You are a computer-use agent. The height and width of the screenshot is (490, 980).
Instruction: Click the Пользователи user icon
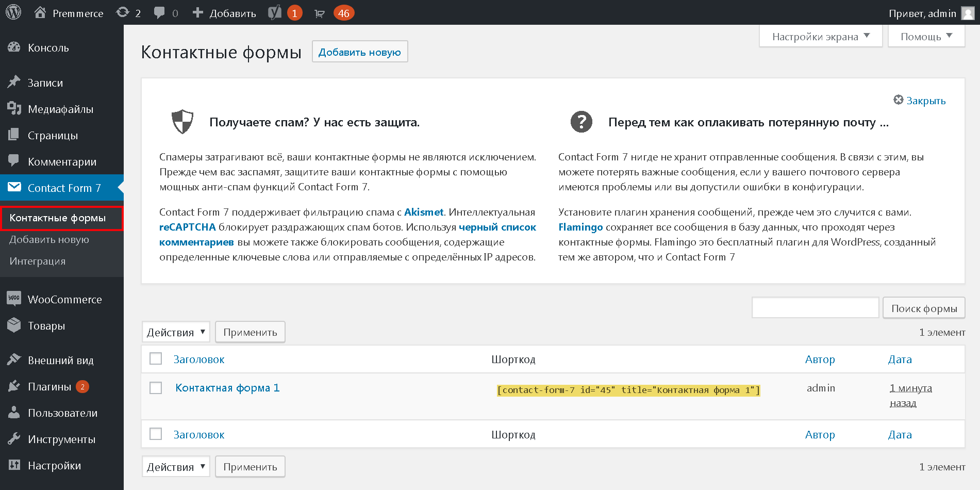tap(14, 412)
